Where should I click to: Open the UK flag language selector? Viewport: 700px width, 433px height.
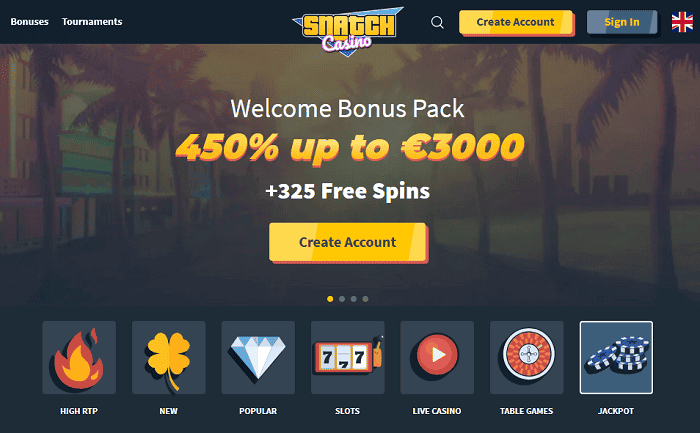pyautogui.click(x=682, y=22)
